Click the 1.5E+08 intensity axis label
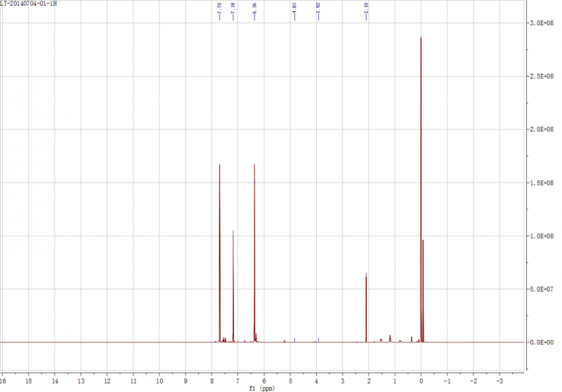This screenshot has width=562, height=392. (x=542, y=183)
